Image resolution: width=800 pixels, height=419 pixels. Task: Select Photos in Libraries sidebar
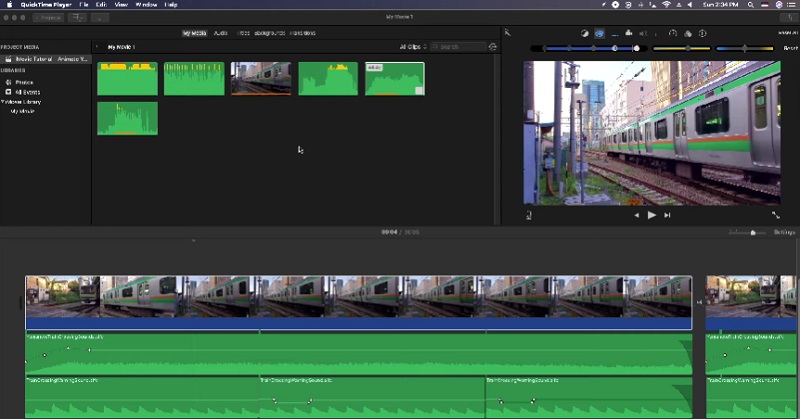coord(24,82)
